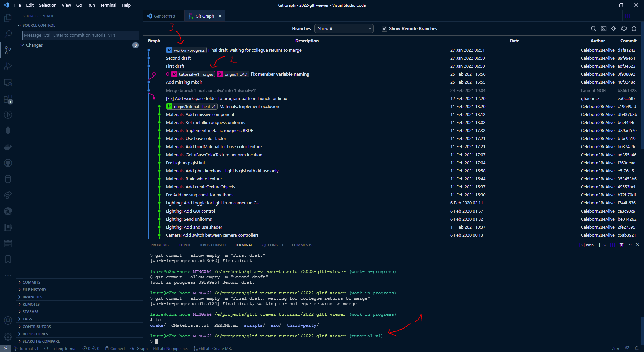This screenshot has height=352, width=644.
Task: Click the tutorial-v1 branch in status bar
Action: click(26, 349)
